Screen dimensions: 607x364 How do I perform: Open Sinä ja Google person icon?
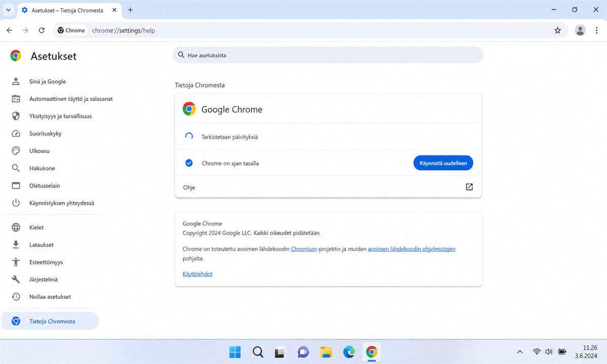tap(16, 81)
